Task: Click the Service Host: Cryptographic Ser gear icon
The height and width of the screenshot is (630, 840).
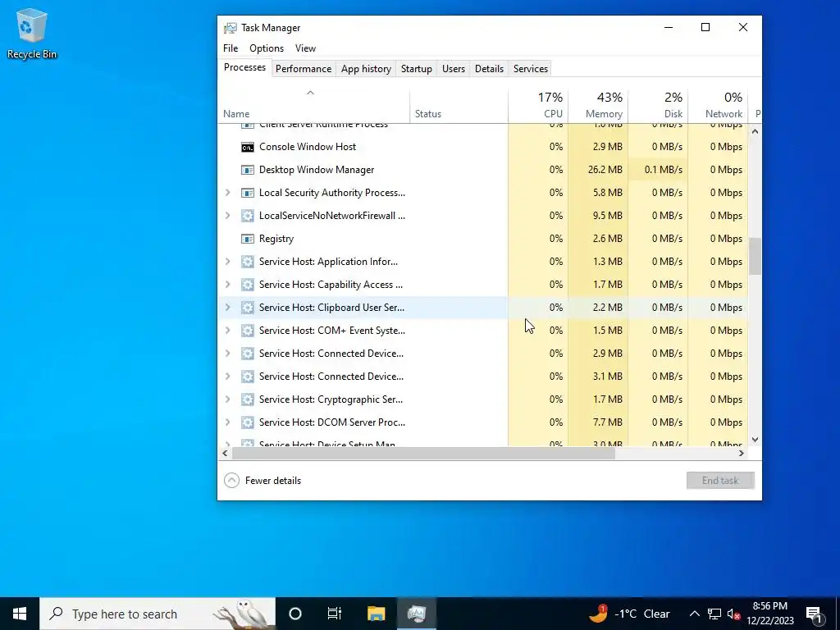Action: click(x=247, y=399)
